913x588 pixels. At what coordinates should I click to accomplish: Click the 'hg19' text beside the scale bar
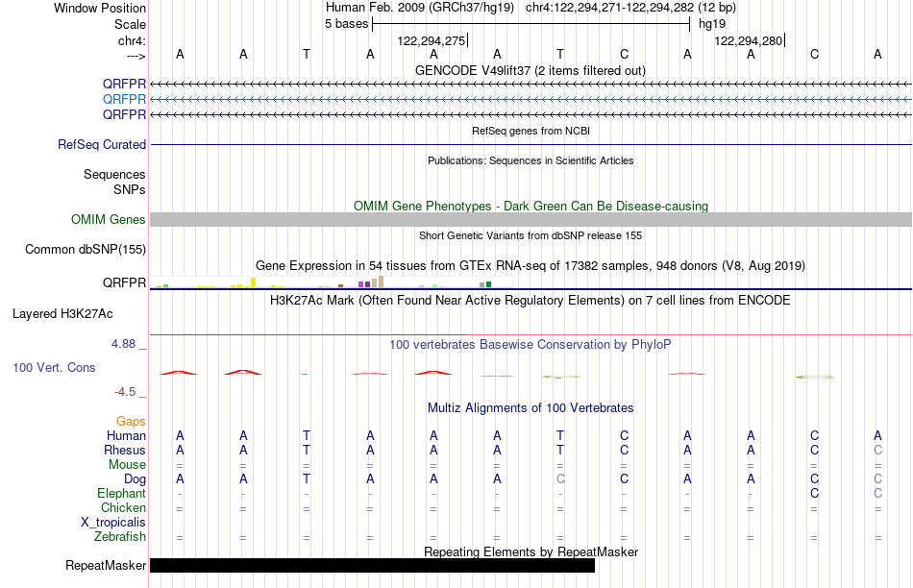[x=712, y=24]
